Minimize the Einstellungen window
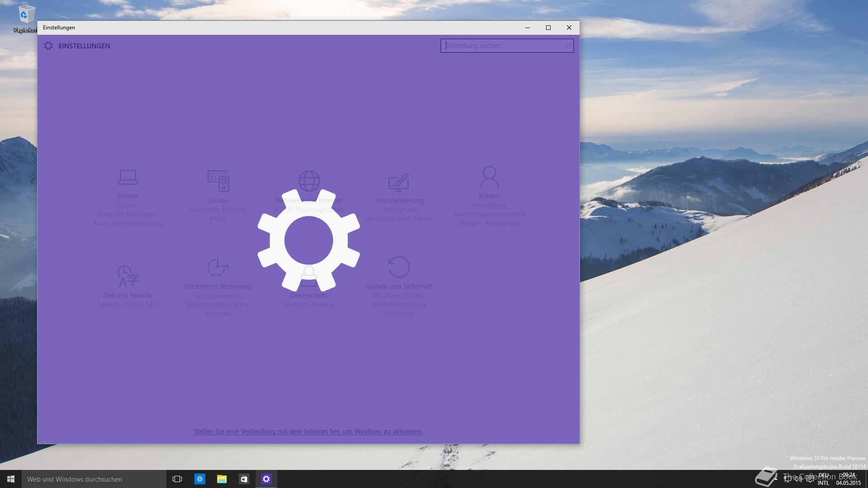This screenshot has height=488, width=868. (527, 28)
